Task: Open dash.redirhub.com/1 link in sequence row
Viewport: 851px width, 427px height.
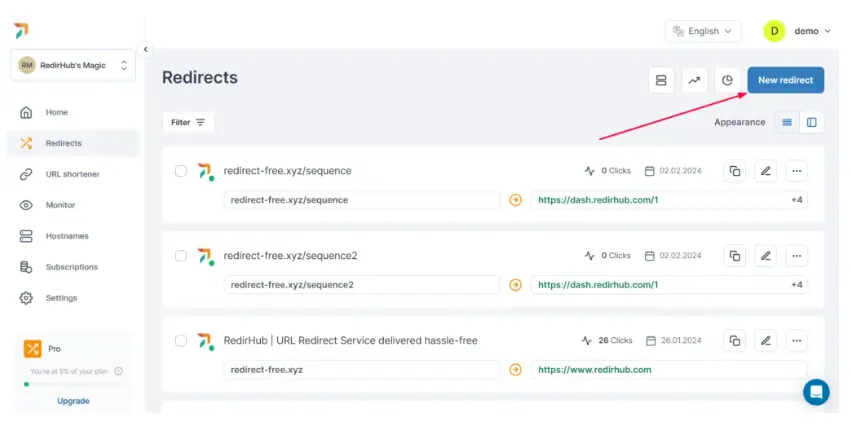Action: 598,200
